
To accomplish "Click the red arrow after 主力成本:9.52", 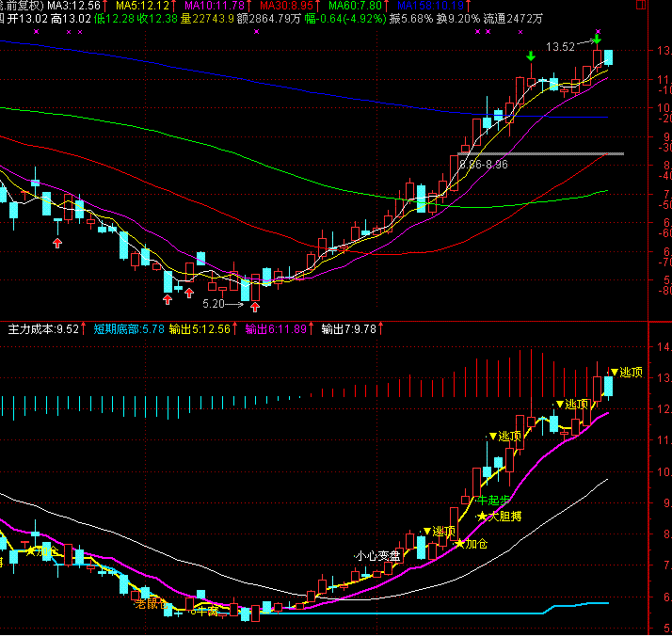I will coord(85,329).
